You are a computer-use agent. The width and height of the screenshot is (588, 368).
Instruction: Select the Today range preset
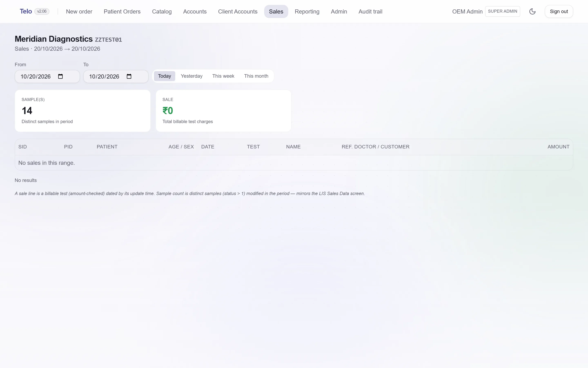(165, 76)
